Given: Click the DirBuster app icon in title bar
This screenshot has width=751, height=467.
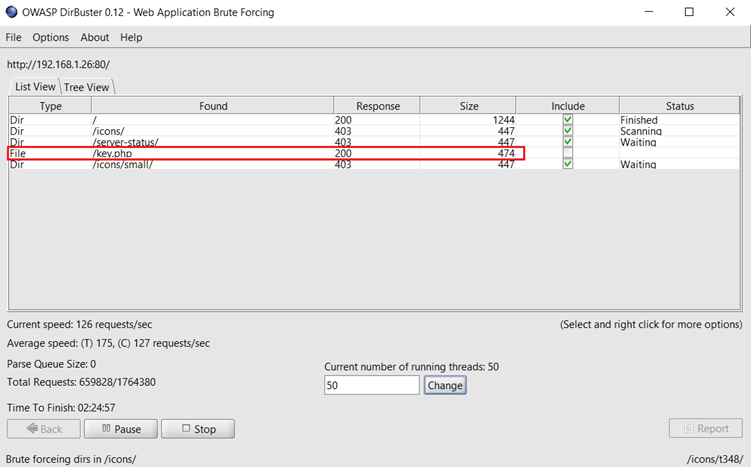Looking at the screenshot, I should click(x=12, y=12).
